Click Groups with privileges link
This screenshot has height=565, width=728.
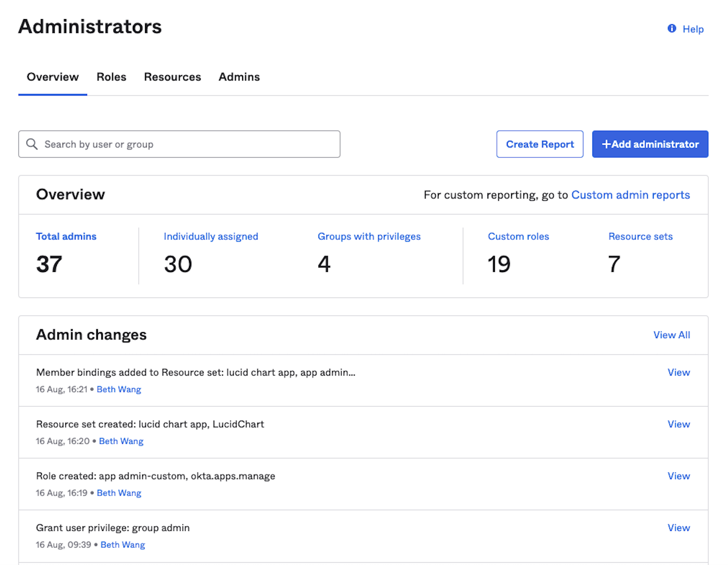coord(369,237)
